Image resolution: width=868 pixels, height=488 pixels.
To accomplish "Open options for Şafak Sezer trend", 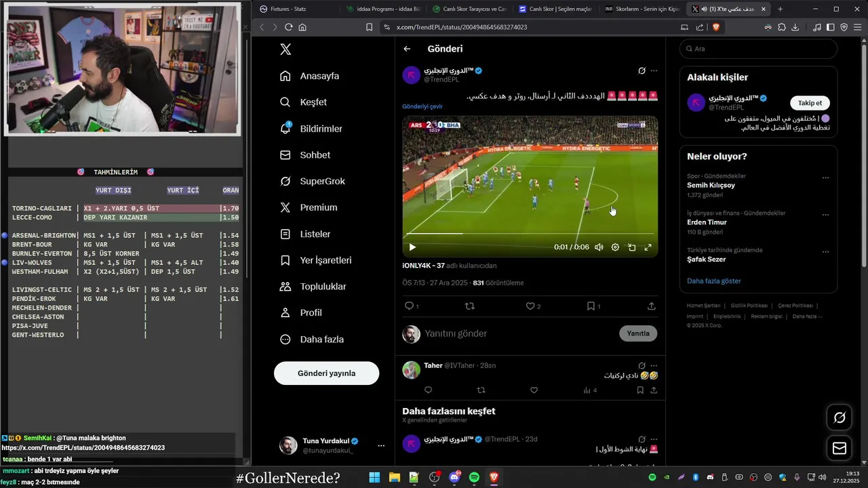I will (825, 251).
